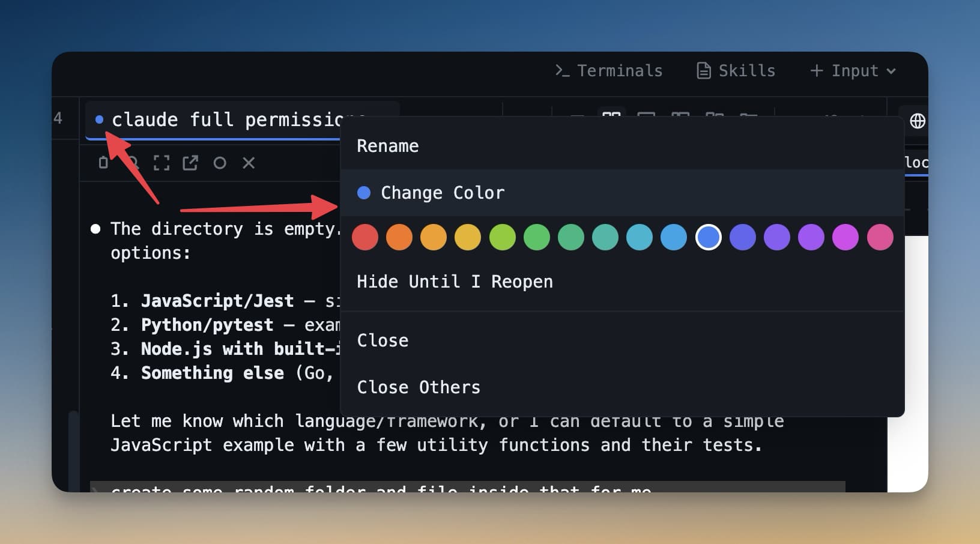
Task: Choose Rename from the context menu
Action: click(x=622, y=146)
